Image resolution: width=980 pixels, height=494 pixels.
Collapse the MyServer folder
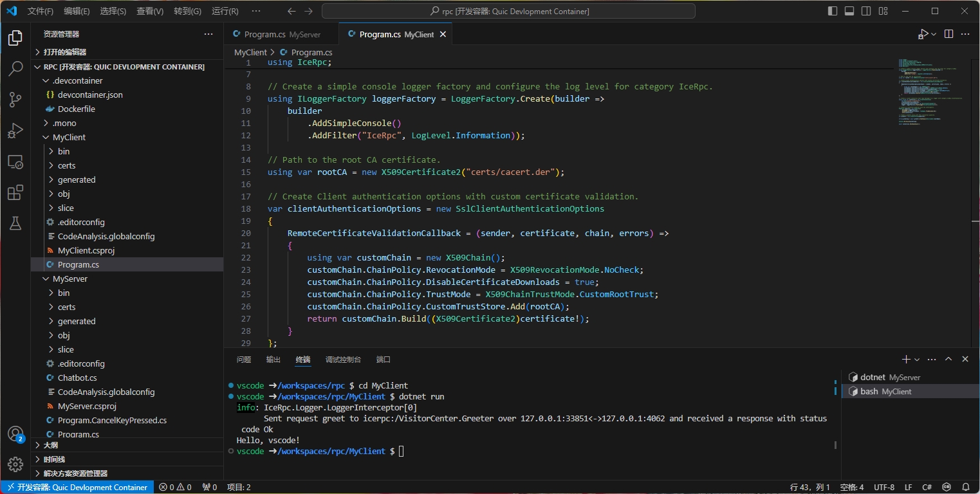pos(127,279)
